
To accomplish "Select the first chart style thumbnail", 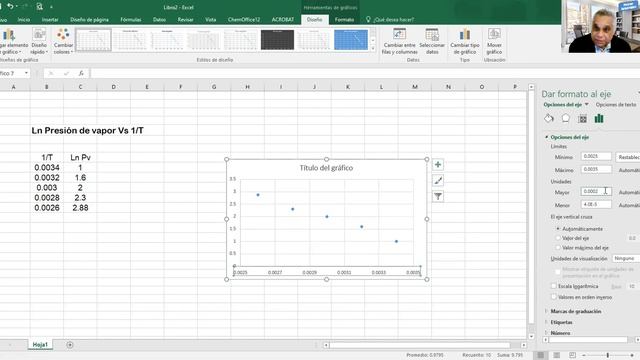I will tap(93, 40).
